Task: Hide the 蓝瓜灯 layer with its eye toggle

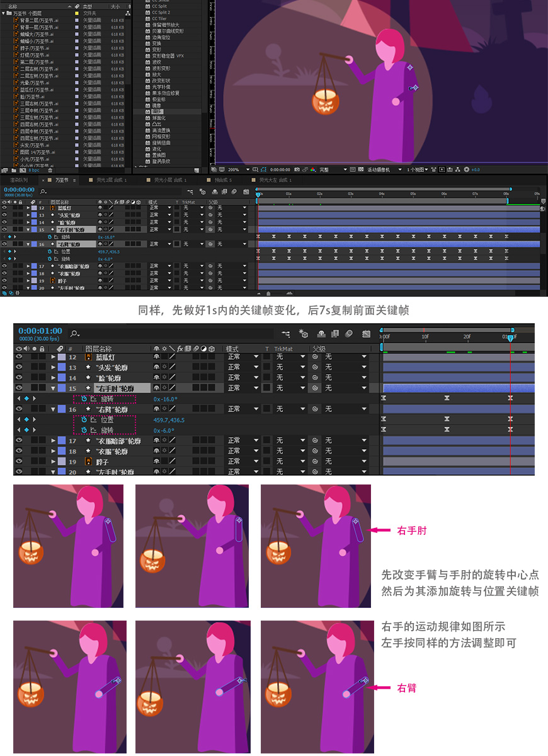Action: pos(4,208)
